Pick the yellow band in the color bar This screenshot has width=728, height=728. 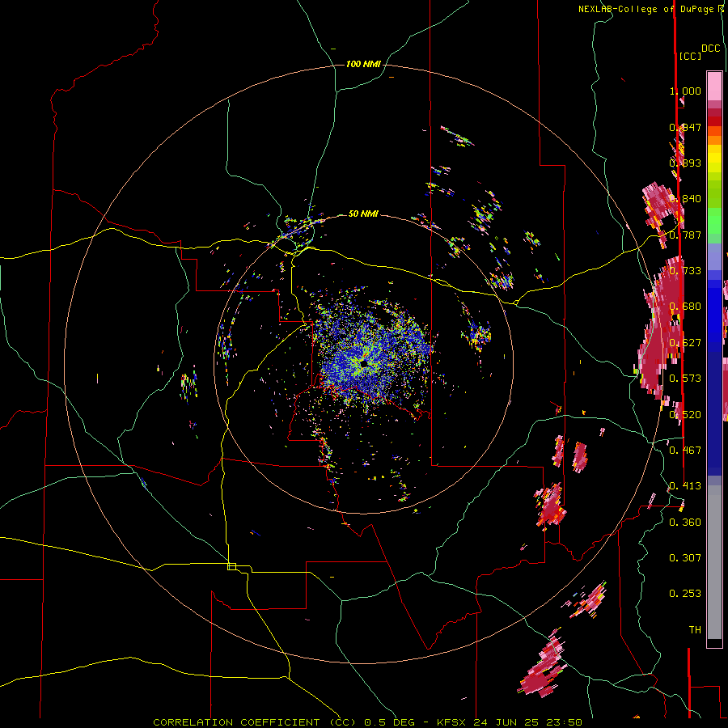[714, 159]
